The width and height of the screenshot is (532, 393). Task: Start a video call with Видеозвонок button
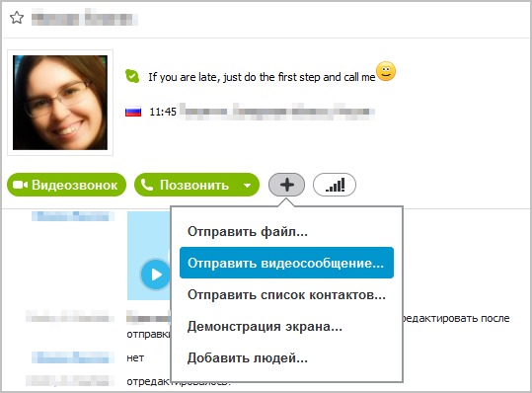click(x=66, y=185)
